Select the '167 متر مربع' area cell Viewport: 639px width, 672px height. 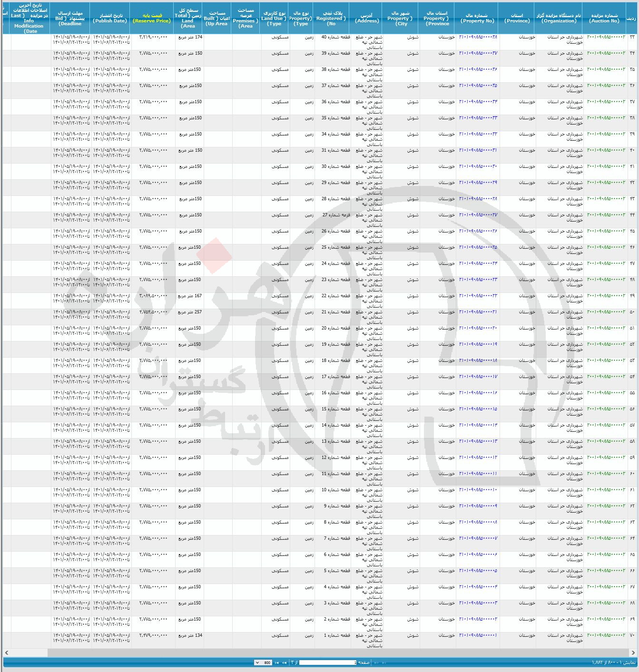click(x=189, y=301)
